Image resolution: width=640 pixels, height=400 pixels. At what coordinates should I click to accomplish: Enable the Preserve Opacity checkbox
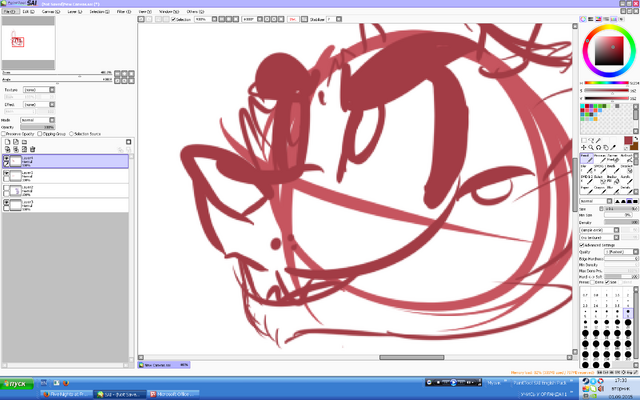[4, 134]
